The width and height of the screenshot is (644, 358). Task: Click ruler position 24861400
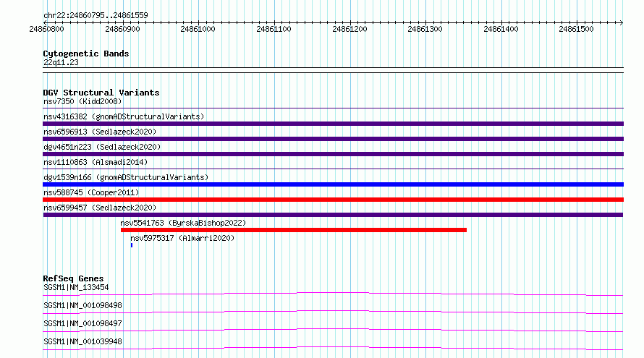click(x=501, y=29)
